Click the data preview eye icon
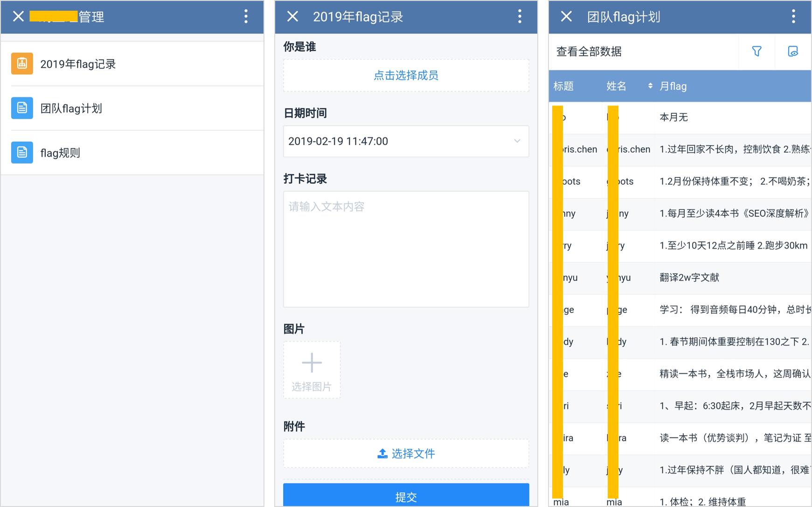 tap(793, 52)
